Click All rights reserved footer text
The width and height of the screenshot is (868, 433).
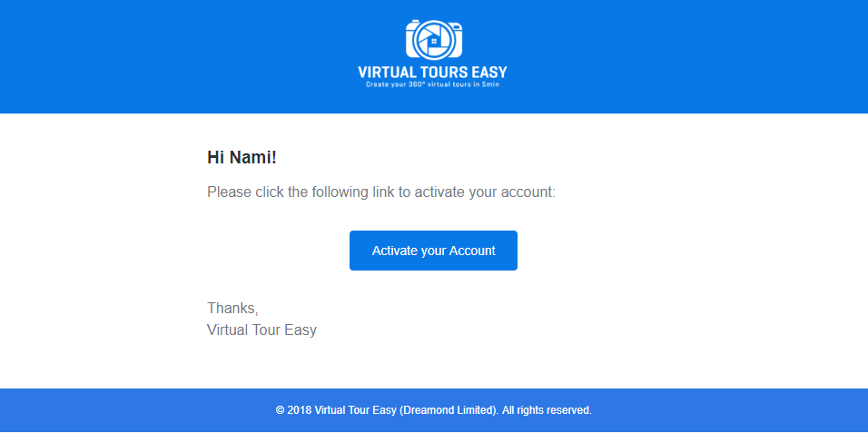pyautogui.click(x=547, y=410)
